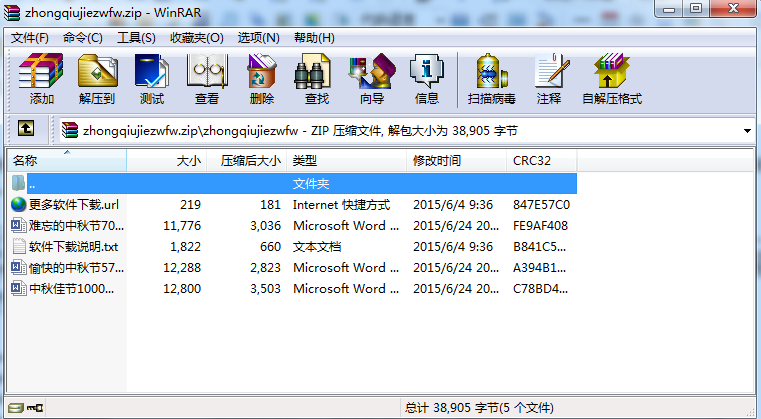Sort by 压缩后大小 column header
Viewport: 761px width, 419px height.
coord(247,160)
